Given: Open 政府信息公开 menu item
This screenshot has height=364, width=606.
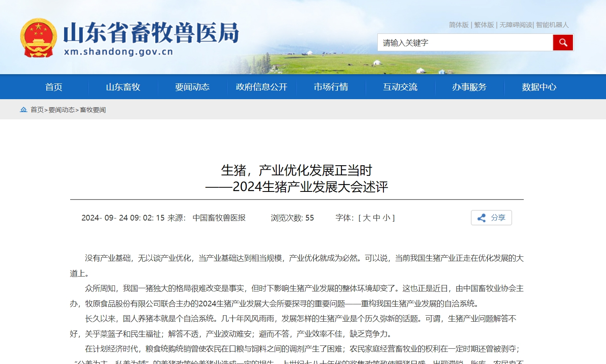Looking at the screenshot, I should tap(262, 87).
